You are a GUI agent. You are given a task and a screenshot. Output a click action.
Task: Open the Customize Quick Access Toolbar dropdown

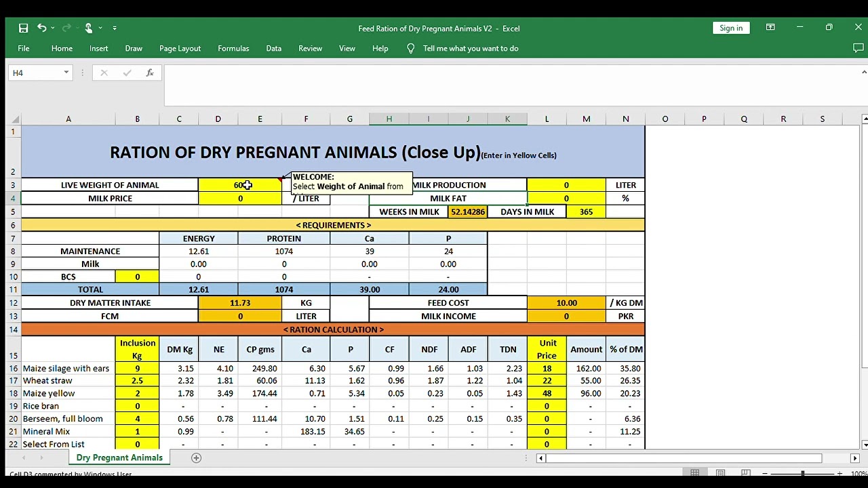[x=115, y=28]
